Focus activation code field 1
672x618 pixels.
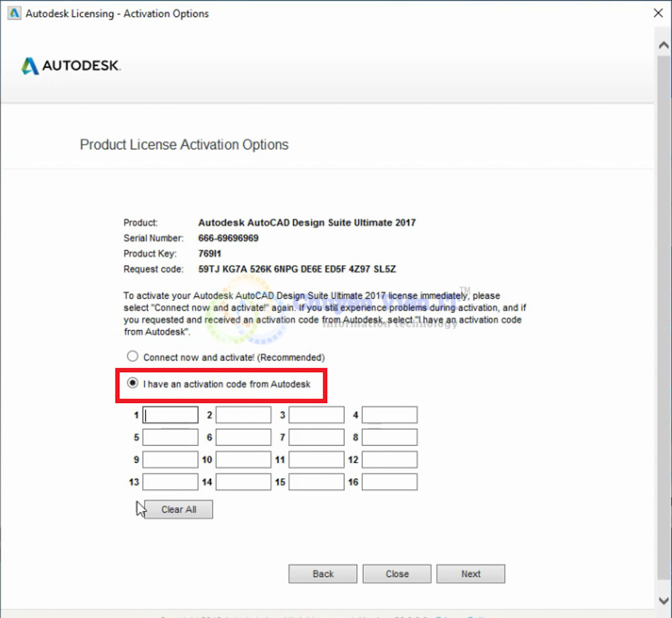pos(170,414)
